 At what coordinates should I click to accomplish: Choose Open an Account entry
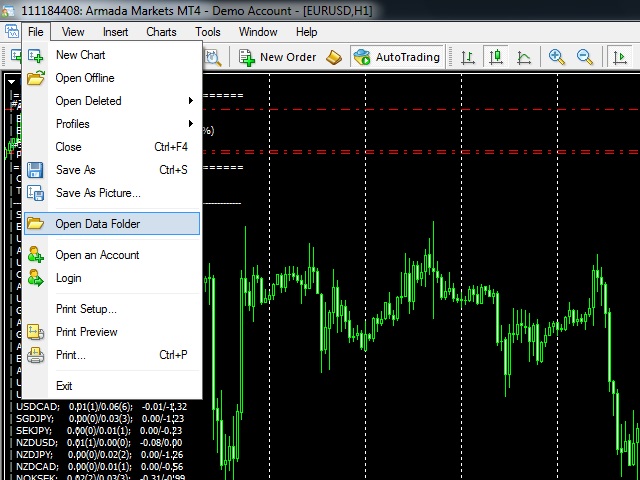pos(112,255)
